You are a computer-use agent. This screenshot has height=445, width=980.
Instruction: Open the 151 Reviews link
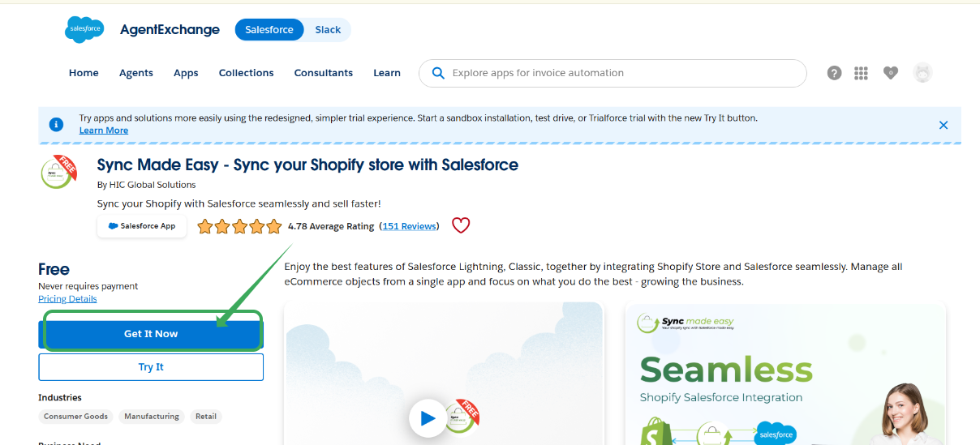point(410,226)
